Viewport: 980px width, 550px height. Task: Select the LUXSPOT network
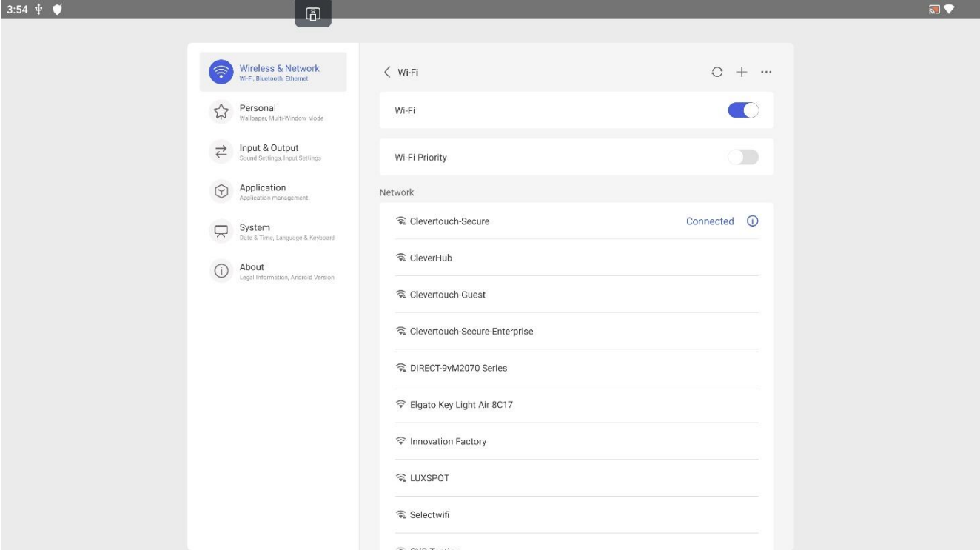click(x=577, y=478)
